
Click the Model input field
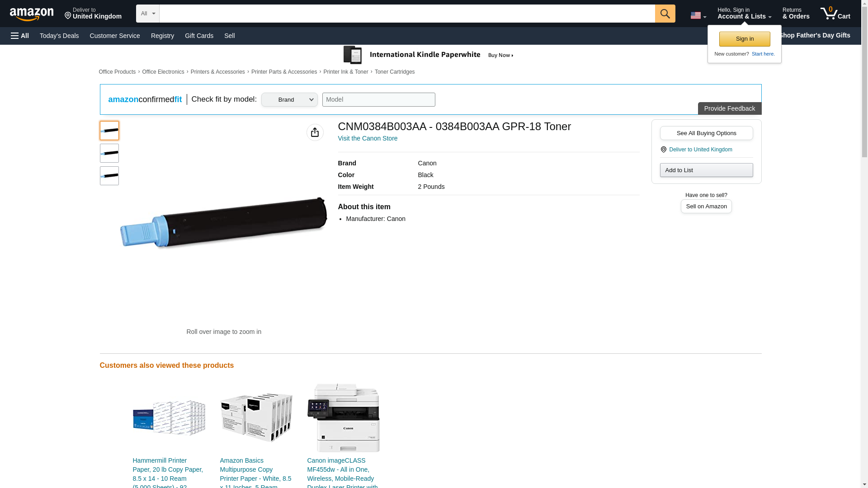pos(378,100)
